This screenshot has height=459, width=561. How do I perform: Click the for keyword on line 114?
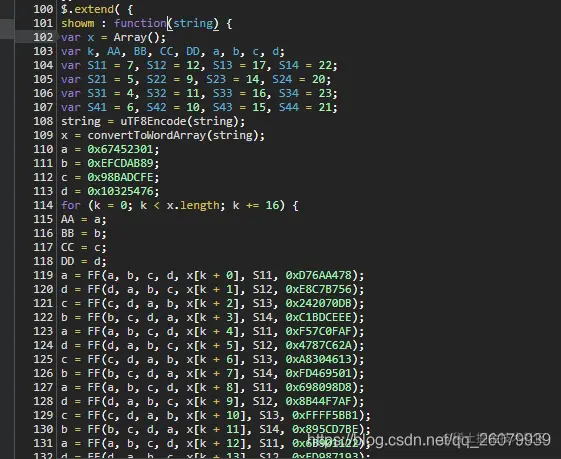[x=71, y=205]
